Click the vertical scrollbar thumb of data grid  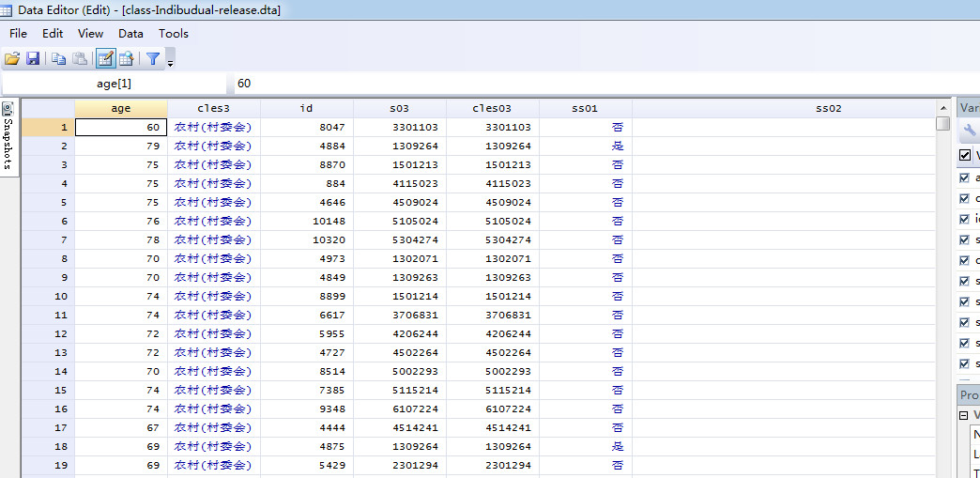(x=942, y=124)
